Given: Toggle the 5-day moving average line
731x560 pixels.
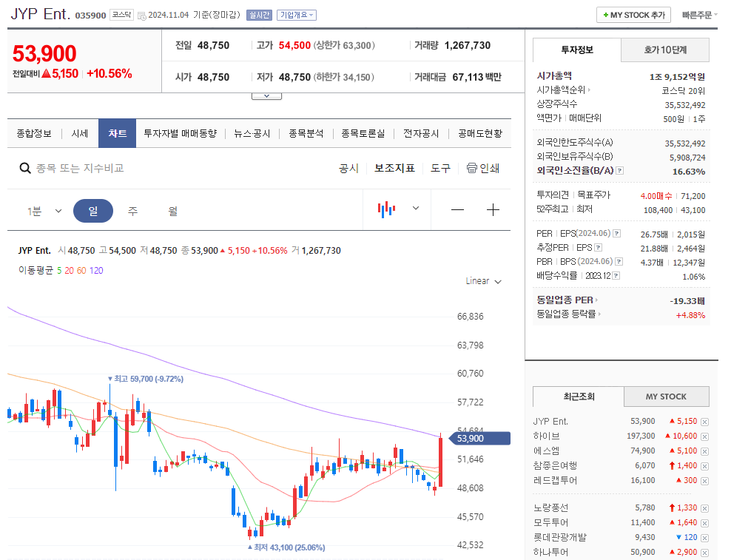Looking at the screenshot, I should (x=59, y=271).
